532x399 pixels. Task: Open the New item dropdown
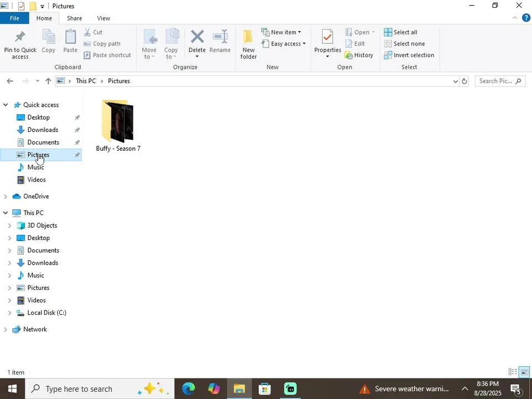click(281, 32)
